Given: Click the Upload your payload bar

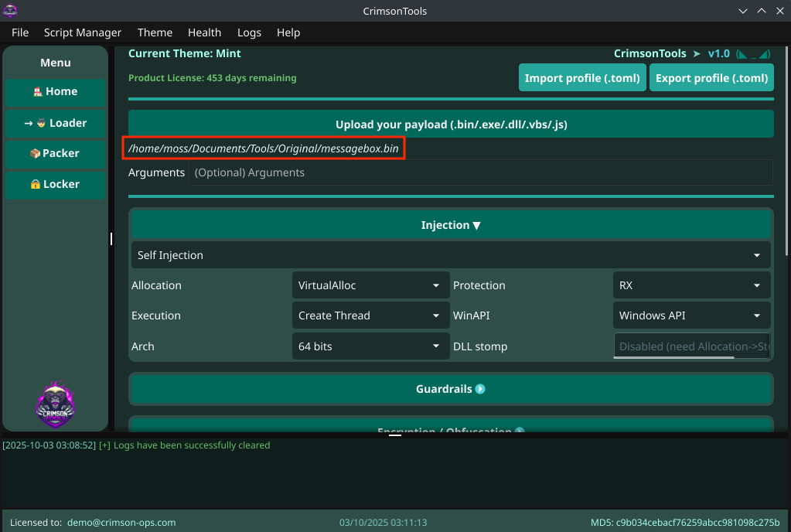Looking at the screenshot, I should click(451, 124).
